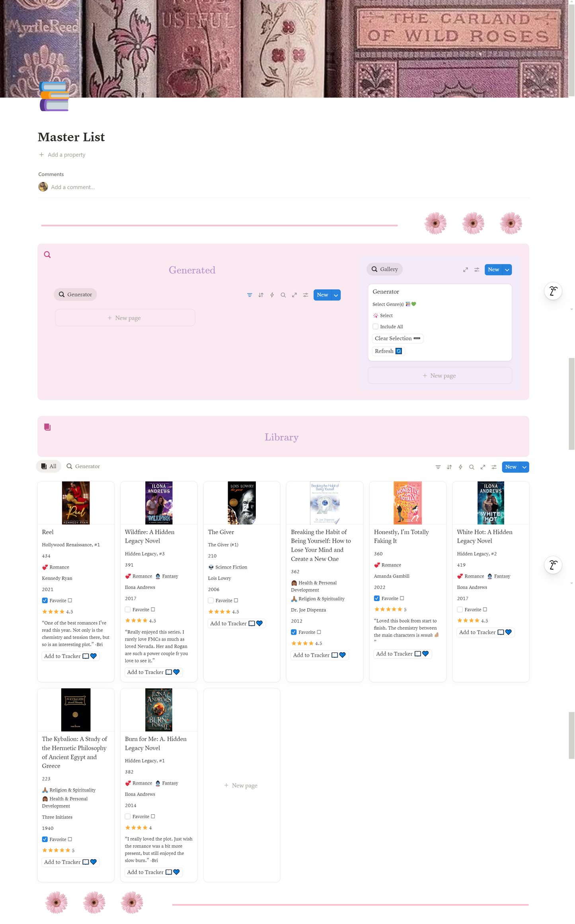Open Generated database full-page via expand icon
This screenshot has height=924, width=575.
(x=294, y=295)
